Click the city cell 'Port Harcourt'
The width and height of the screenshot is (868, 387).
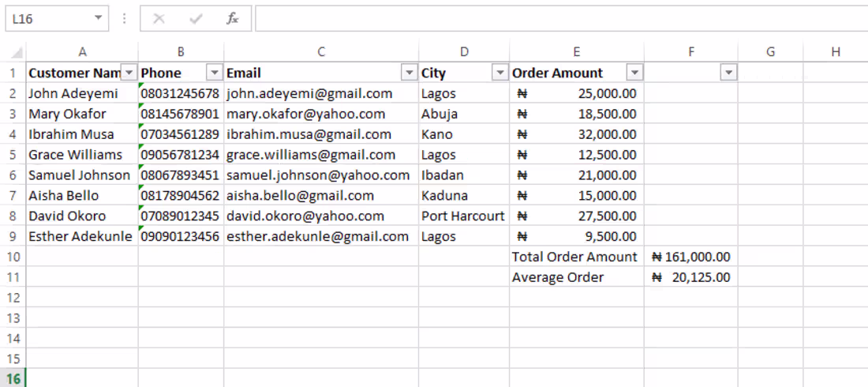pyautogui.click(x=464, y=216)
